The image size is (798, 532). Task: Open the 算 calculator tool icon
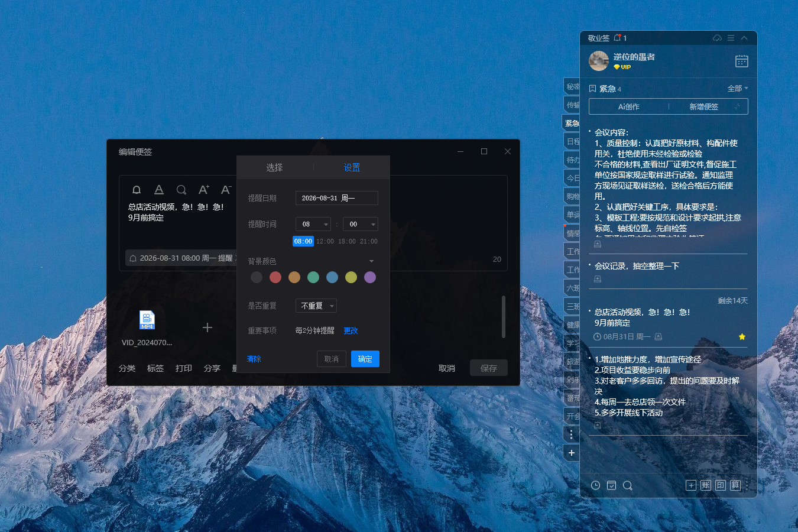[735, 485]
